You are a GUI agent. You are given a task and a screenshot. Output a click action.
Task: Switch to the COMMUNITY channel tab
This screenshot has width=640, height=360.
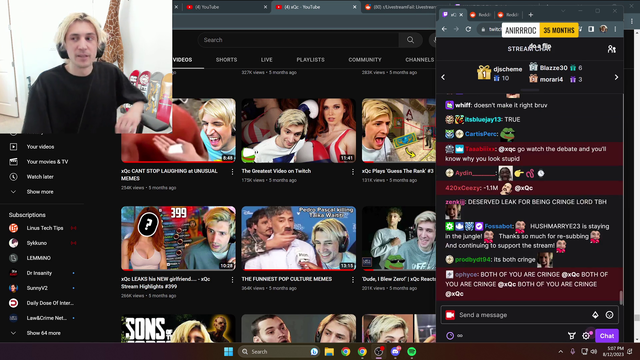pos(365,60)
